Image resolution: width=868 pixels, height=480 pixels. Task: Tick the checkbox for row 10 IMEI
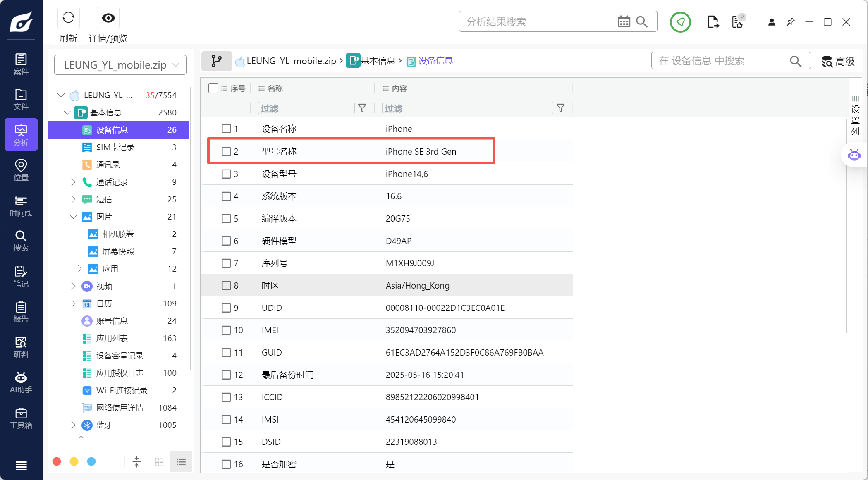click(x=226, y=330)
